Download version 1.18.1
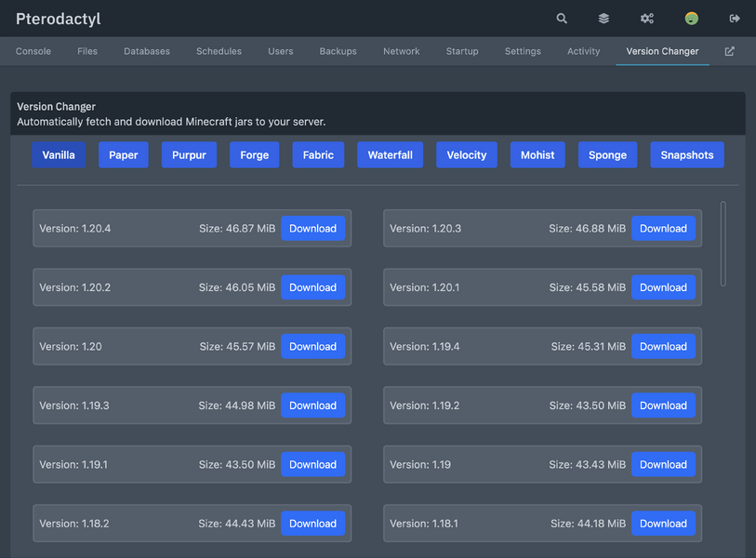The height and width of the screenshot is (558, 756). pyautogui.click(x=663, y=524)
